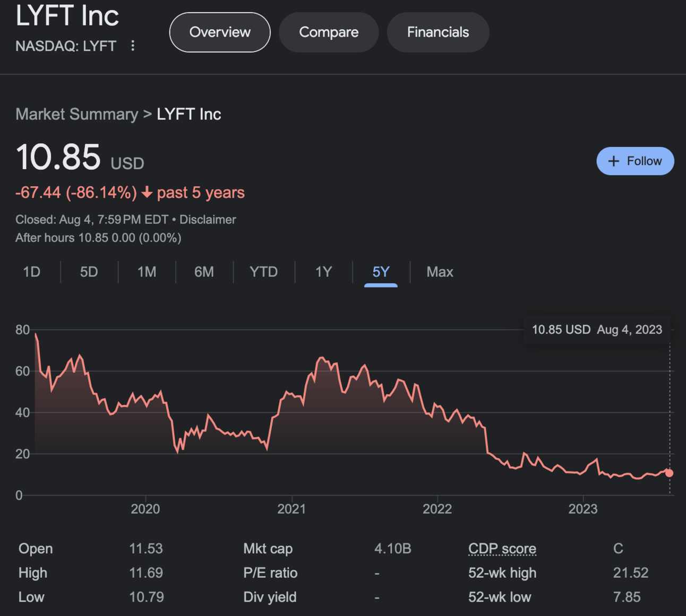
Task: Click the Mkt cap value 4.10B
Action: pos(393,549)
